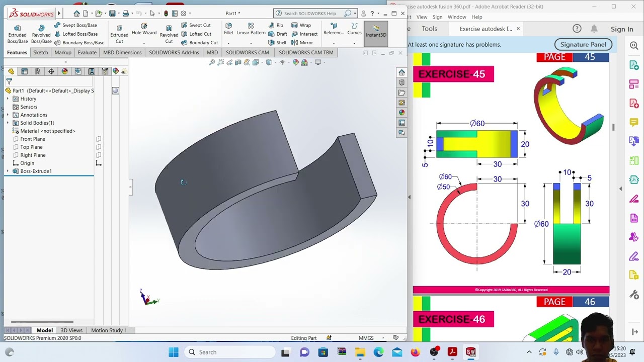
Task: Open Reference Geometry tools
Action: point(334,29)
